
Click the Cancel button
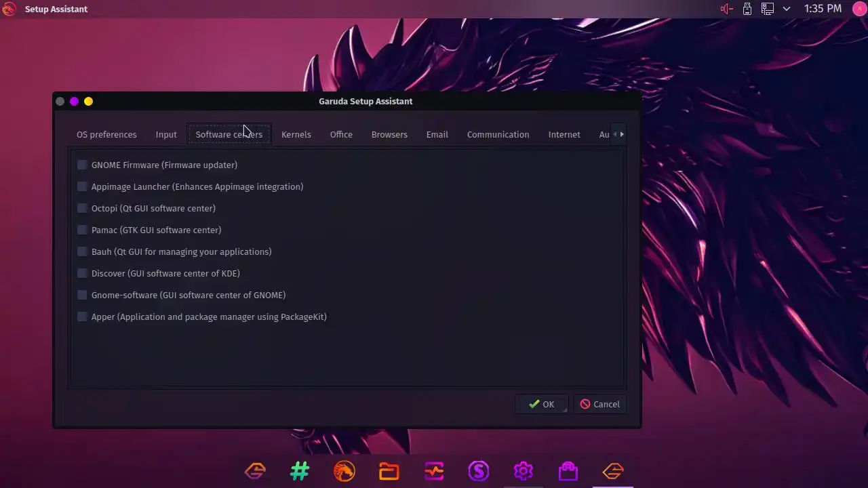pos(600,404)
